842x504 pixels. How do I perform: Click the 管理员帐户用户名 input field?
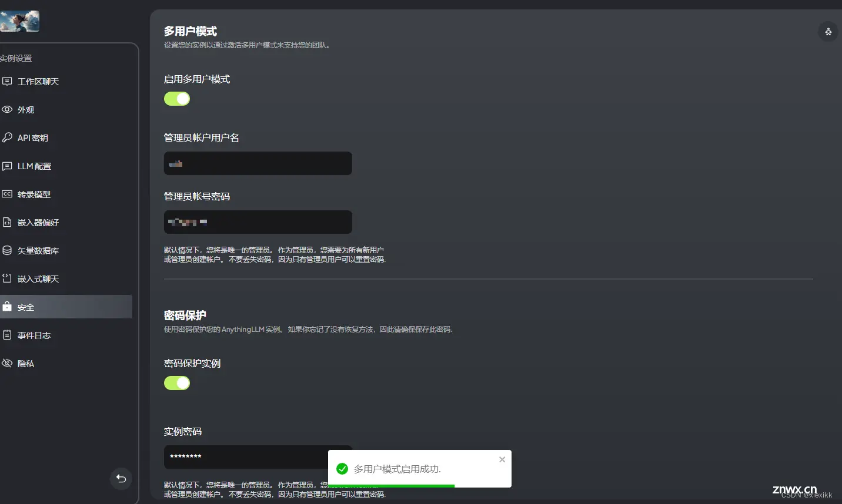[x=258, y=163]
